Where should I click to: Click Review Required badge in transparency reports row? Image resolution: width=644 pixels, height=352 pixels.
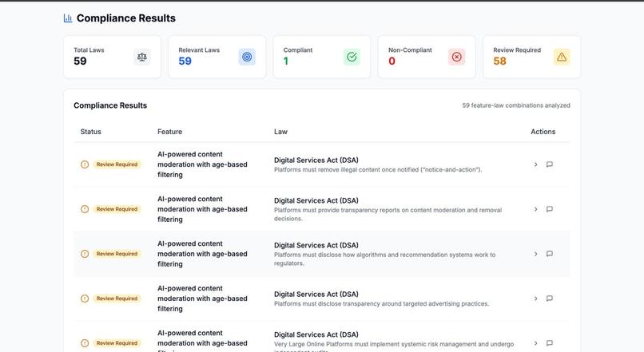[x=117, y=209]
